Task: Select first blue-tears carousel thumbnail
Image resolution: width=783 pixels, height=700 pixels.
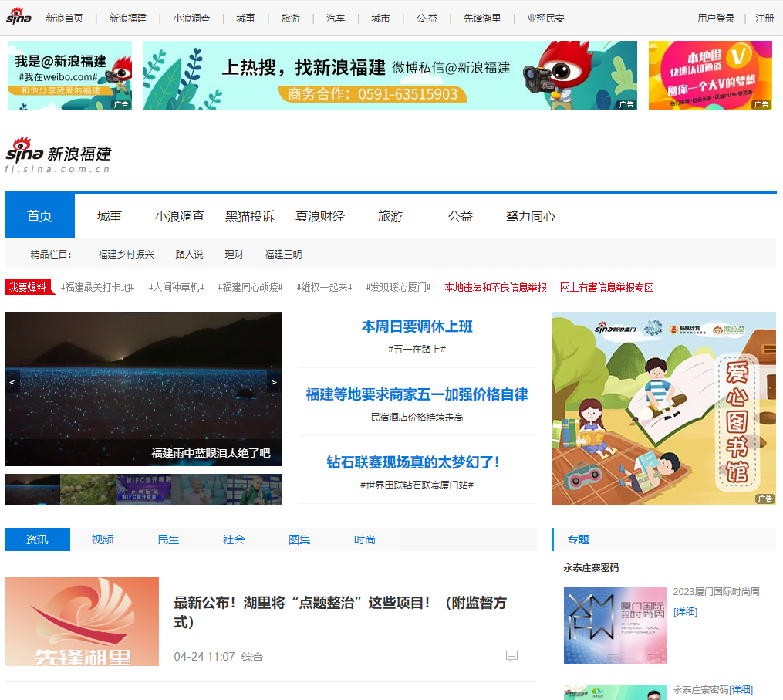Action: coord(32,489)
